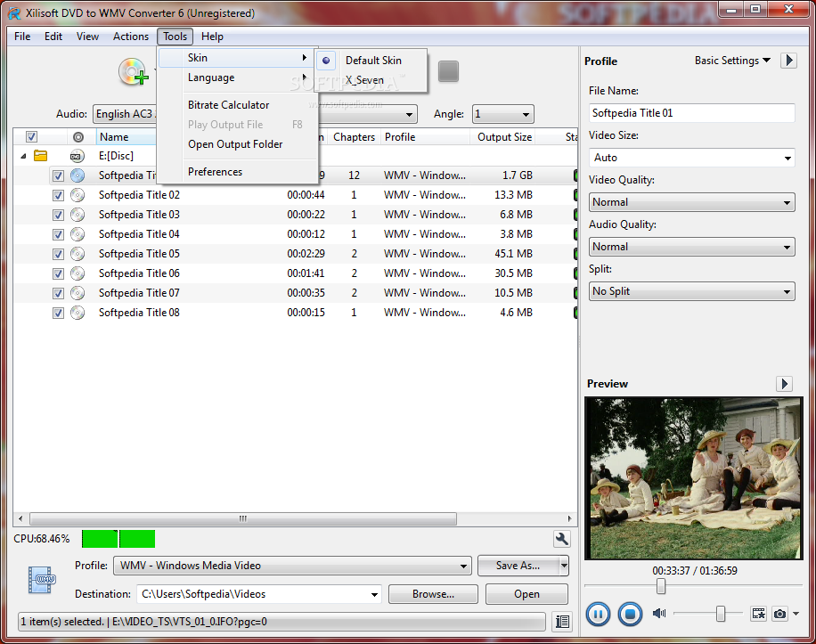The width and height of the screenshot is (816, 644).
Task: Open the wrench settings icon beside the CPU meter
Action: (x=561, y=539)
